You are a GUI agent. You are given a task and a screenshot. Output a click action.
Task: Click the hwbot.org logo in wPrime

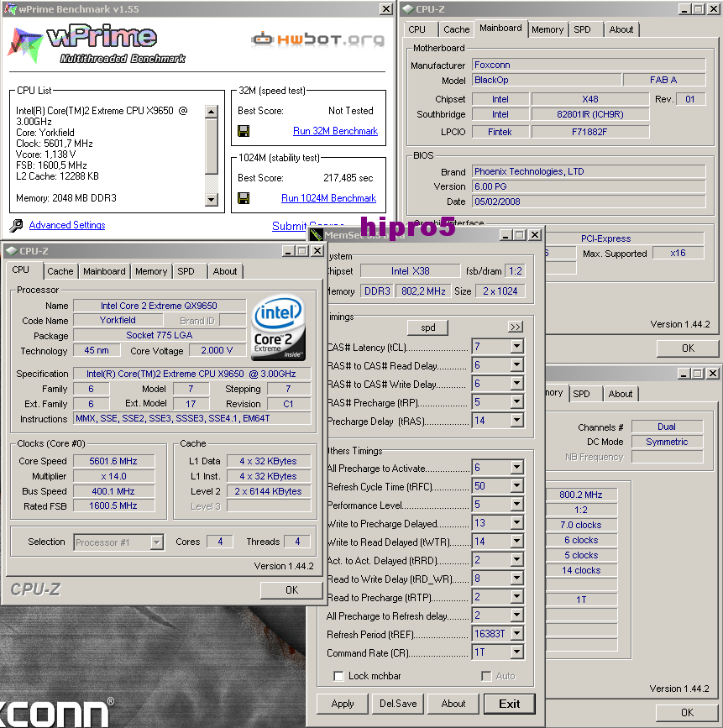[318, 39]
